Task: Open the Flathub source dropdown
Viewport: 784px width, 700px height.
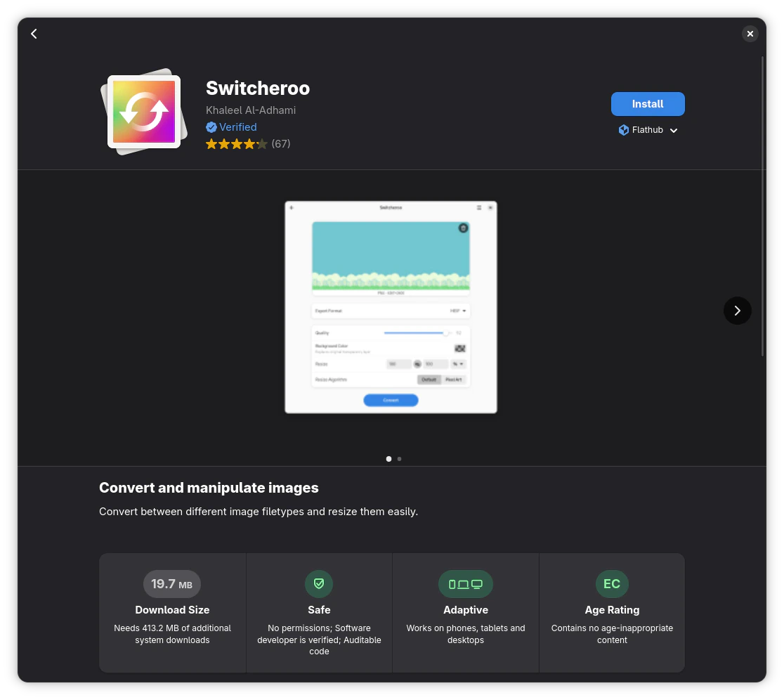Action: [648, 130]
